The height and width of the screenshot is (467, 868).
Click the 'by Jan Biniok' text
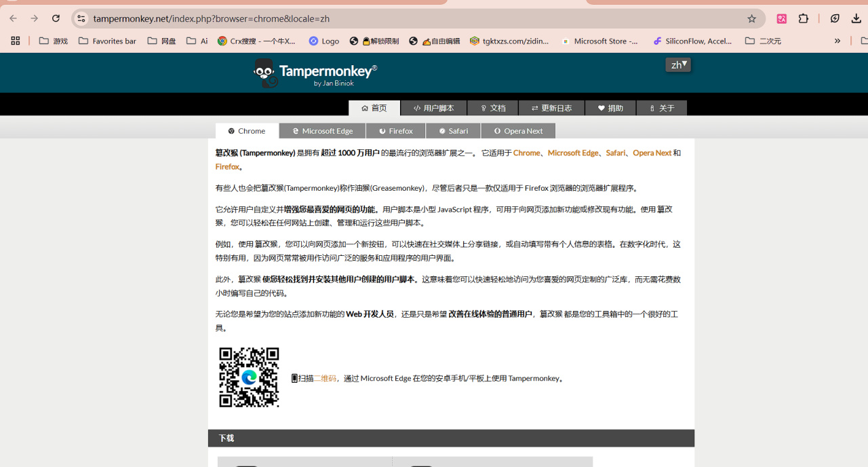coord(334,83)
